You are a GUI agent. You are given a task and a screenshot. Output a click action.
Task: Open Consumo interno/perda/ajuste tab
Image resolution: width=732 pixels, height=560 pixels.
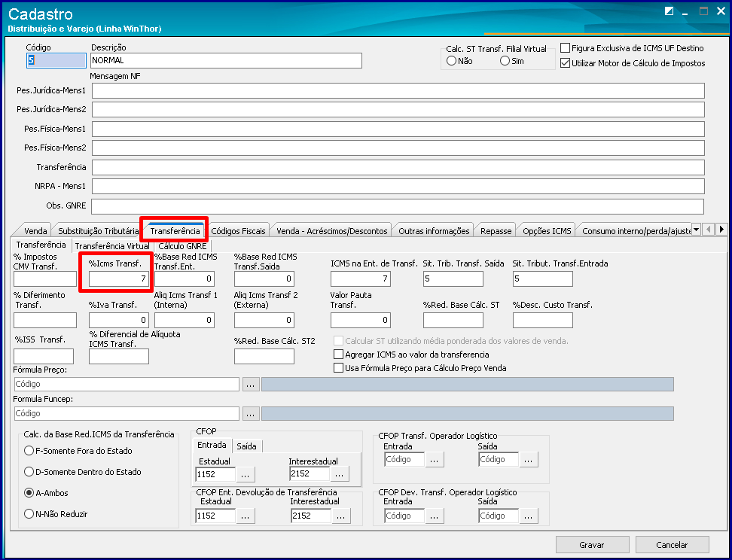(x=636, y=231)
